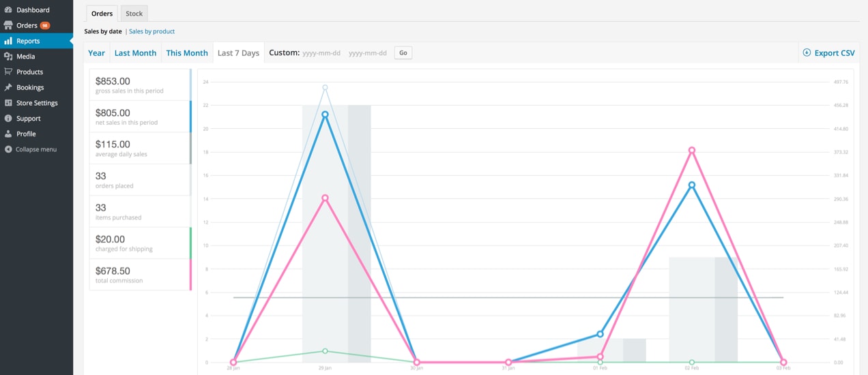Screen dimensions: 868x375
Task: Open the Sales by product link
Action: coord(151,31)
